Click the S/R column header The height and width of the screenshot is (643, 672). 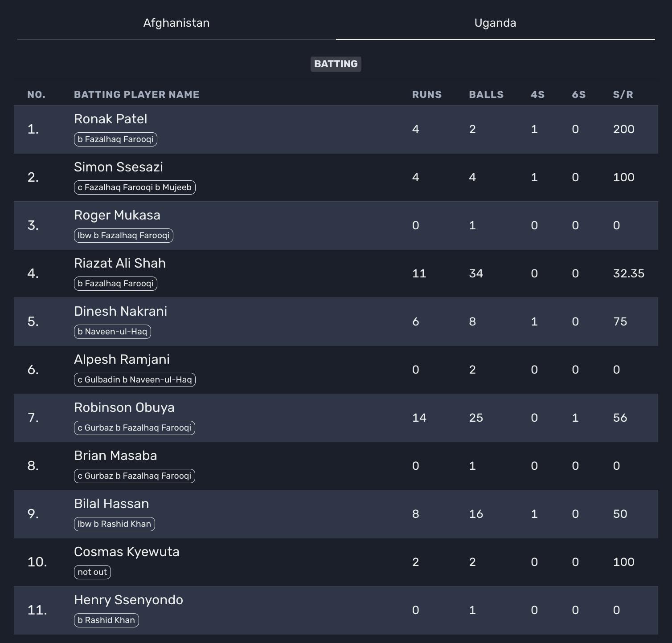[x=623, y=94]
